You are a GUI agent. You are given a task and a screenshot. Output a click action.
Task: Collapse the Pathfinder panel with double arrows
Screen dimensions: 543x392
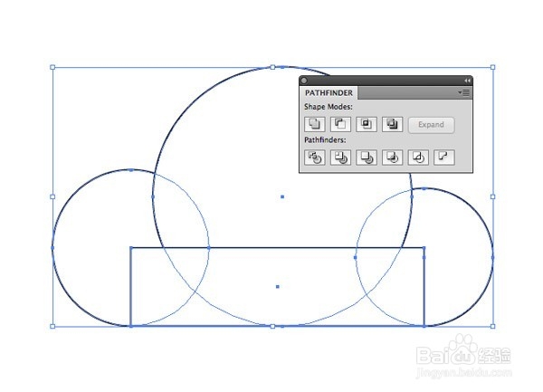[x=467, y=81]
